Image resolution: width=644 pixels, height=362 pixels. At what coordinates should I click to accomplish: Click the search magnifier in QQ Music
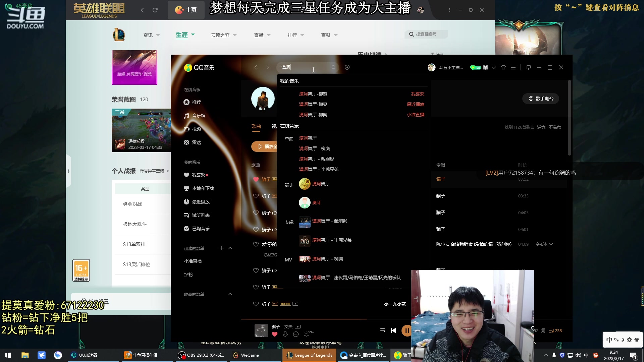click(x=333, y=67)
